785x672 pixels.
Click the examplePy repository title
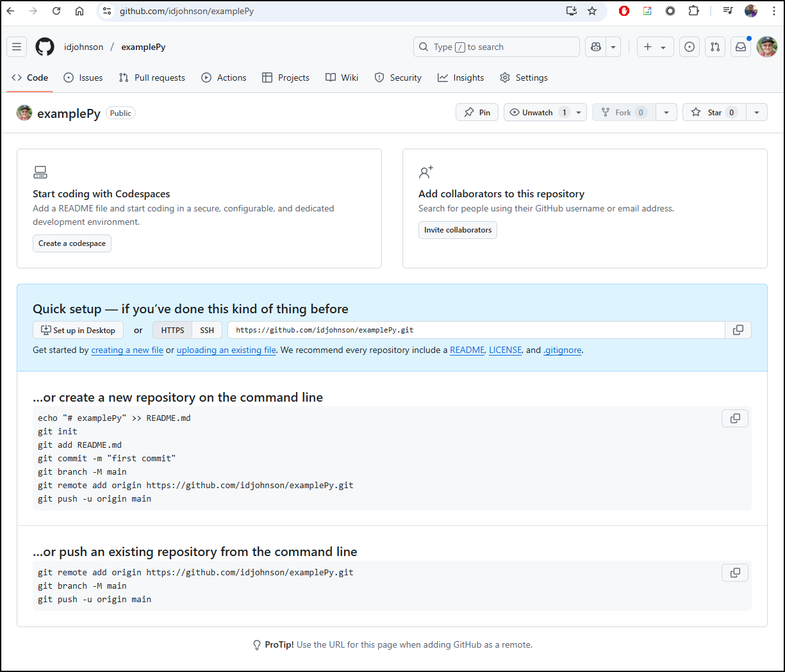tap(69, 113)
